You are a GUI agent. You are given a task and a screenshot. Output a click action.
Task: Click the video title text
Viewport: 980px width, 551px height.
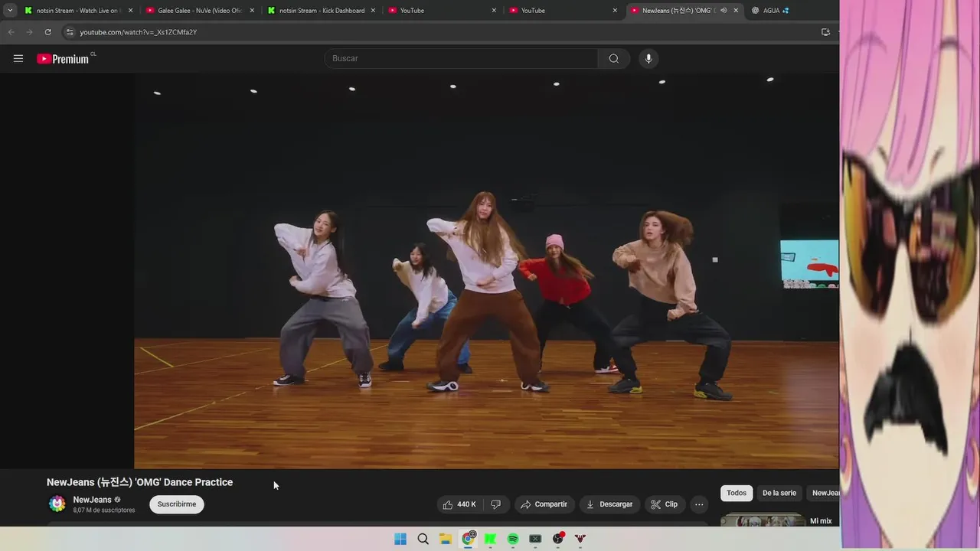point(139,482)
